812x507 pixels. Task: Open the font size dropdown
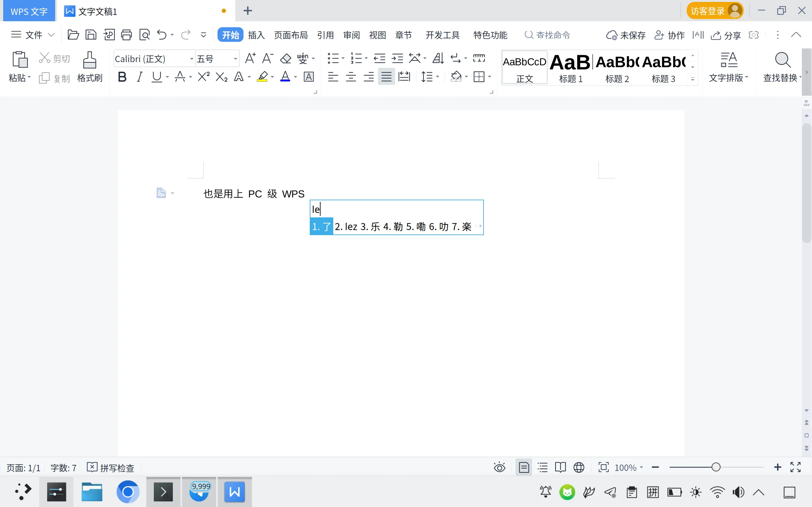pos(235,58)
